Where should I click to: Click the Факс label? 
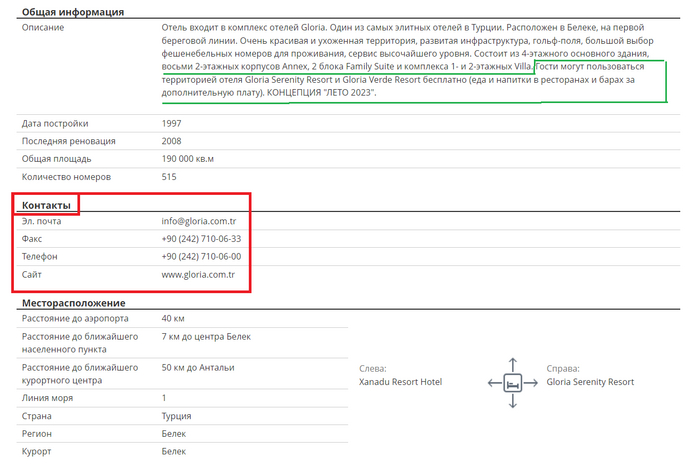pyautogui.click(x=32, y=239)
